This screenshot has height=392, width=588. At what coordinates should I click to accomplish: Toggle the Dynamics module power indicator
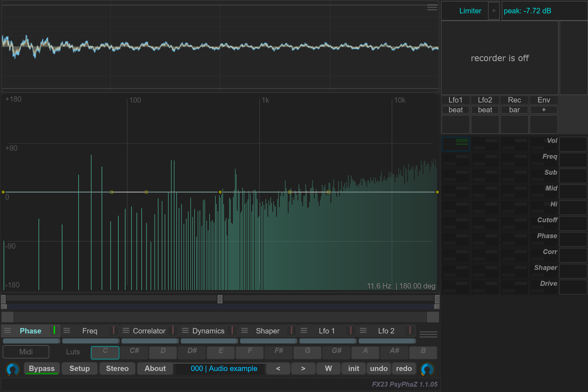[232, 330]
